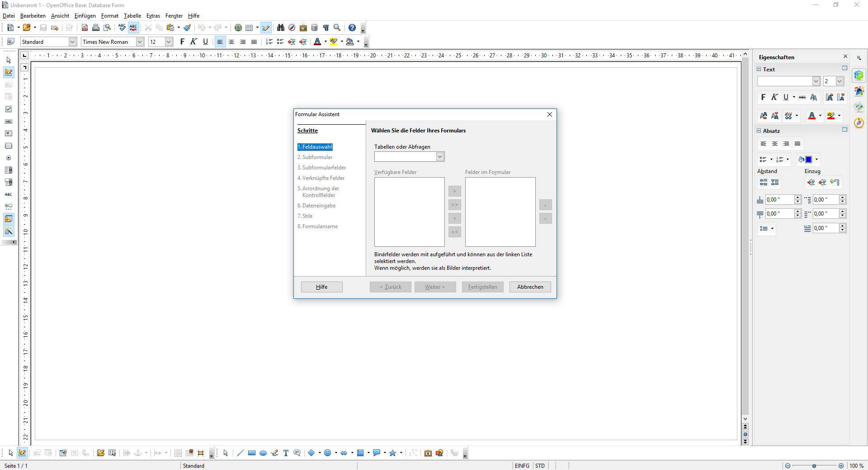Toggle underline U in formatting toolbar

point(205,42)
